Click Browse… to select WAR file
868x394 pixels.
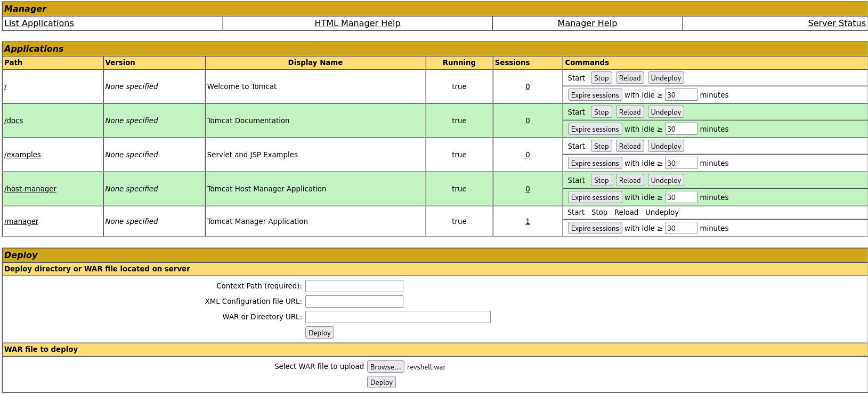click(x=385, y=367)
